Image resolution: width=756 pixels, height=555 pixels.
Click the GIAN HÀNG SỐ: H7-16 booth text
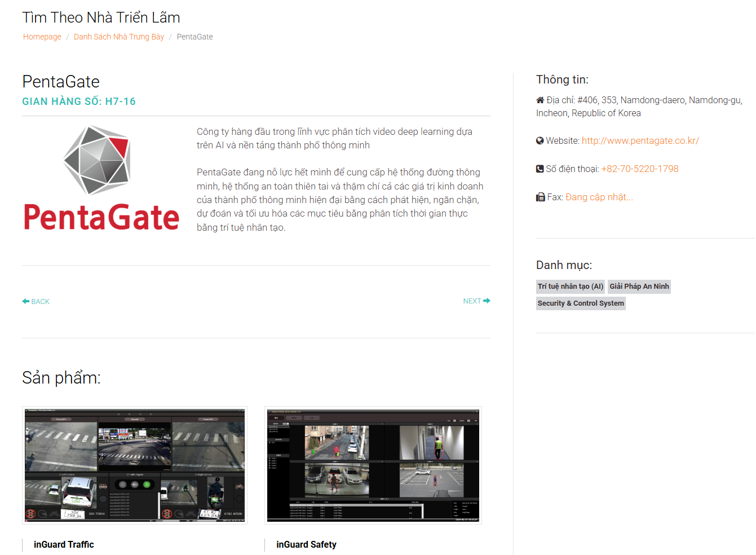click(x=79, y=102)
